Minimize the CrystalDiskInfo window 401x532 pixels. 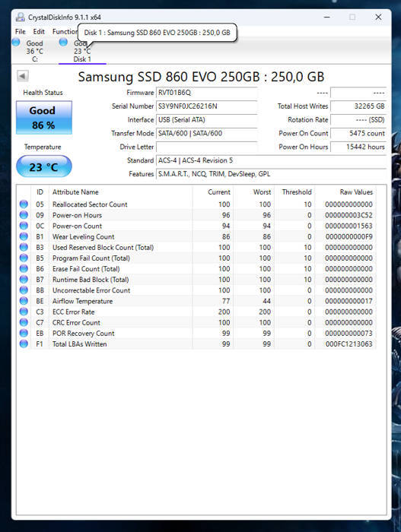[x=327, y=17]
